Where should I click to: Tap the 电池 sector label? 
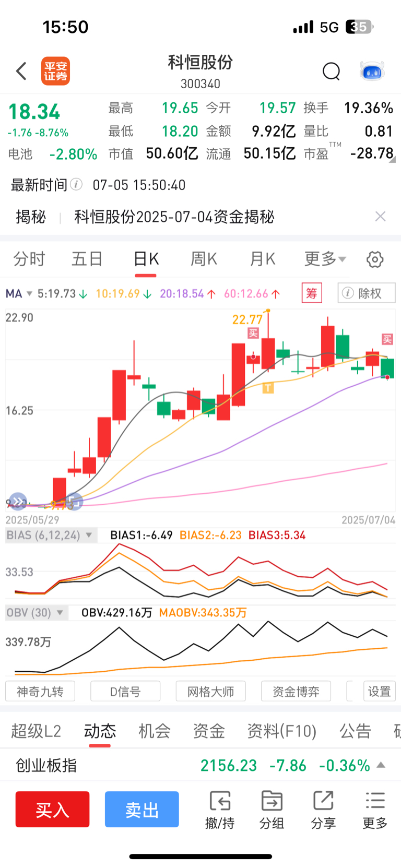[20, 154]
